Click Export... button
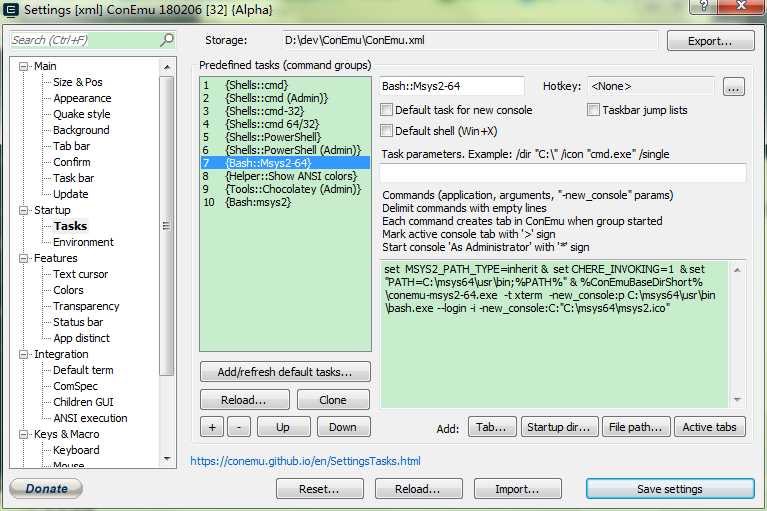Image resolution: width=767 pixels, height=511 pixels. click(x=711, y=41)
